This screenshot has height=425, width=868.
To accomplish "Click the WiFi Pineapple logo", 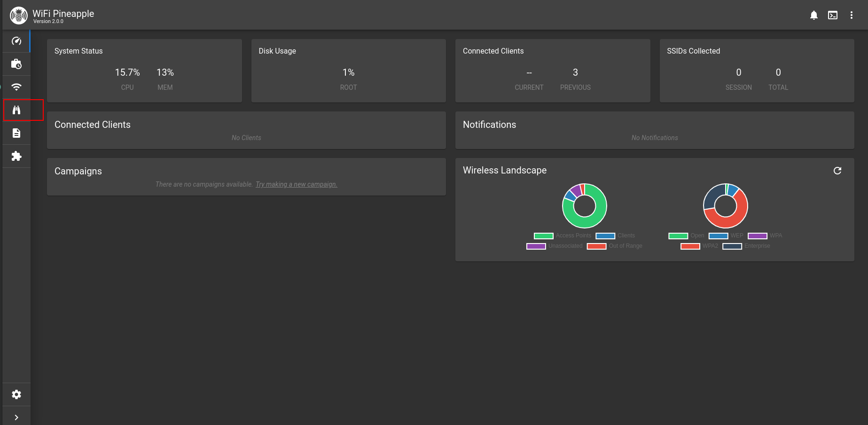I will [x=19, y=16].
